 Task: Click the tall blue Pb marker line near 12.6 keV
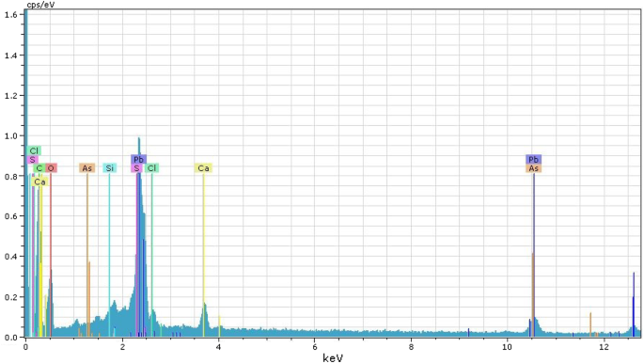634,305
